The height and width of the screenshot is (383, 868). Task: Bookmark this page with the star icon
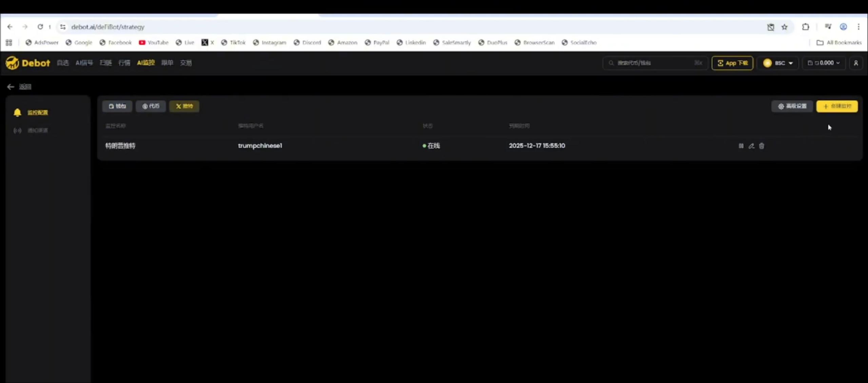click(x=784, y=27)
